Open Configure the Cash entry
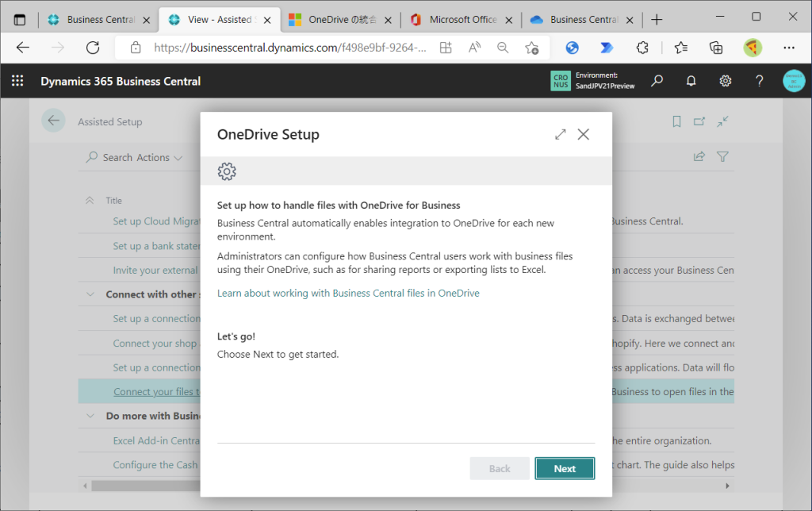The width and height of the screenshot is (812, 511). pos(155,465)
